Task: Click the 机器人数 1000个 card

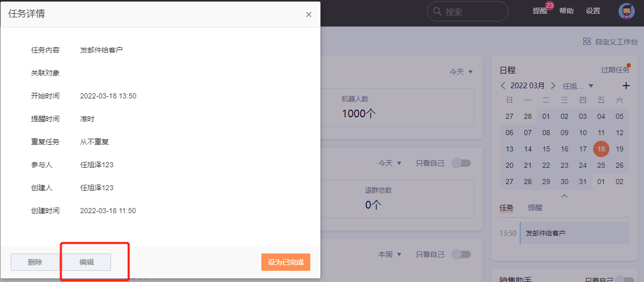Action: tap(397, 108)
